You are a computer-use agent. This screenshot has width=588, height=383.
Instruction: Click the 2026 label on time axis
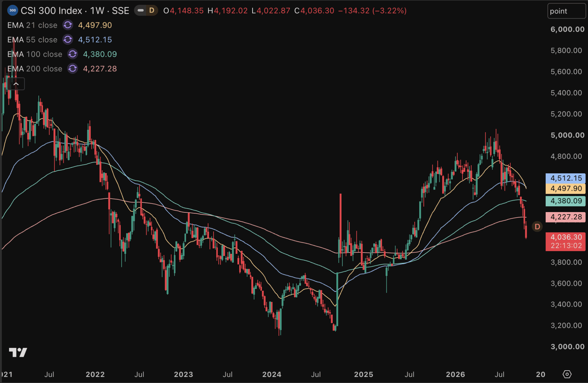click(455, 374)
